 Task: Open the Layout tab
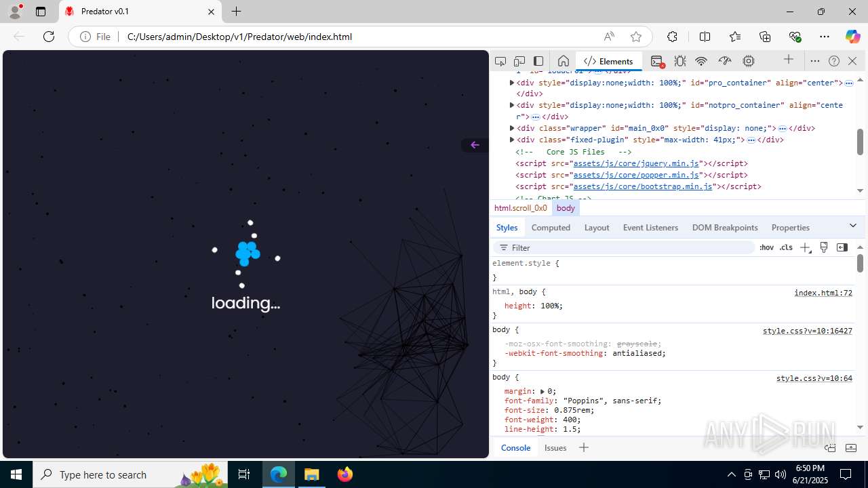(597, 227)
